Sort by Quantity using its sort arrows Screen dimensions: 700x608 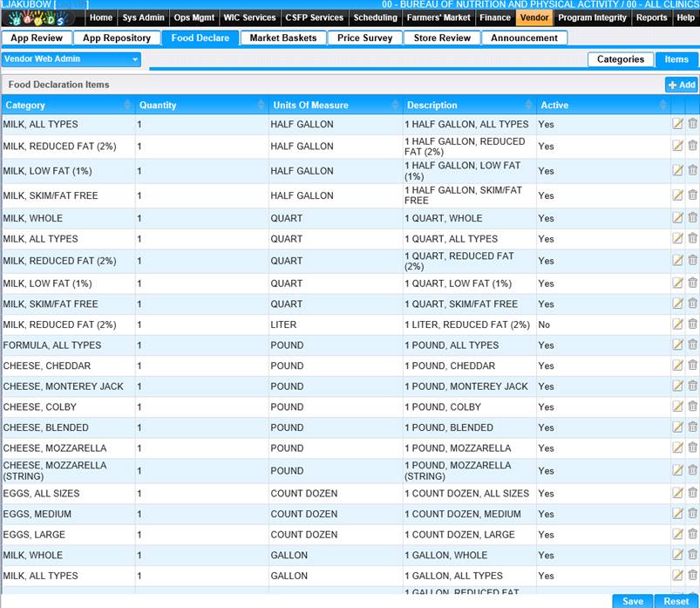(262, 105)
